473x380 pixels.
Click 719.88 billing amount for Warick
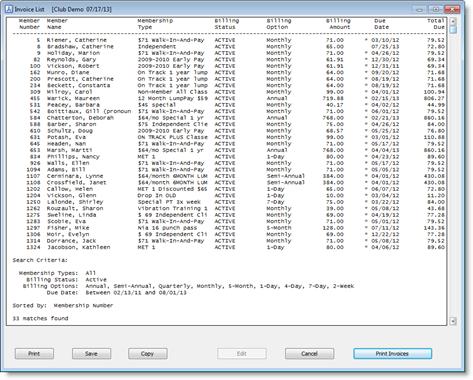pyautogui.click(x=333, y=98)
